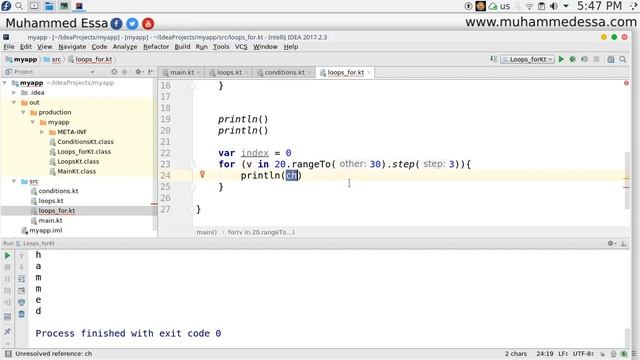Screen dimensions: 640x360
Task: Open the Loops_forKt run configuration dropdown
Action: coord(527,59)
